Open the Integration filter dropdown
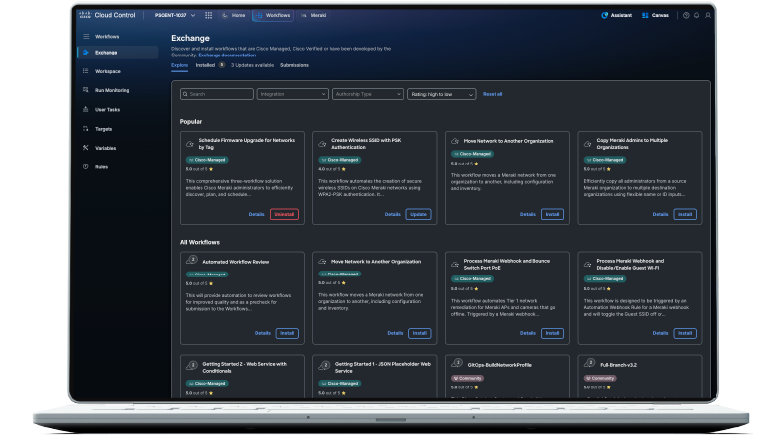This screenshot has width=784, height=441. tap(292, 94)
